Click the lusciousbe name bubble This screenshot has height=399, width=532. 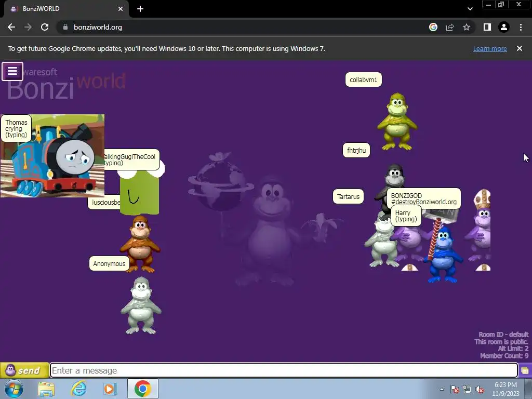[104, 202]
